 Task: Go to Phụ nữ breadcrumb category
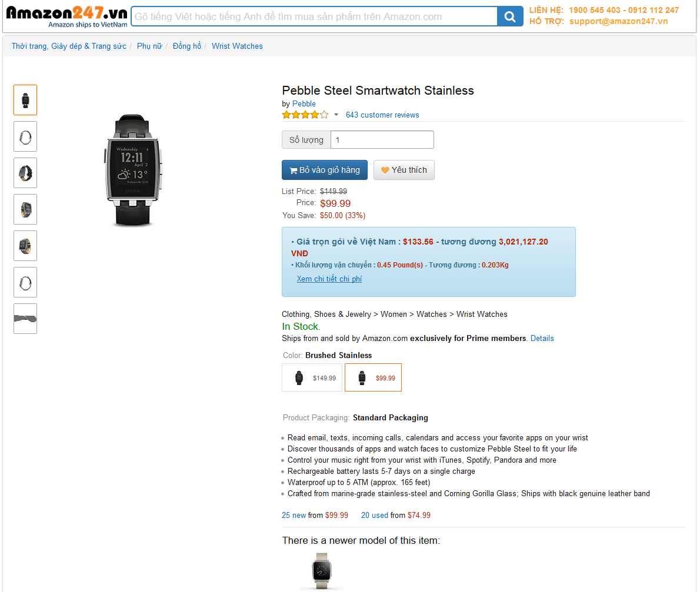click(149, 46)
